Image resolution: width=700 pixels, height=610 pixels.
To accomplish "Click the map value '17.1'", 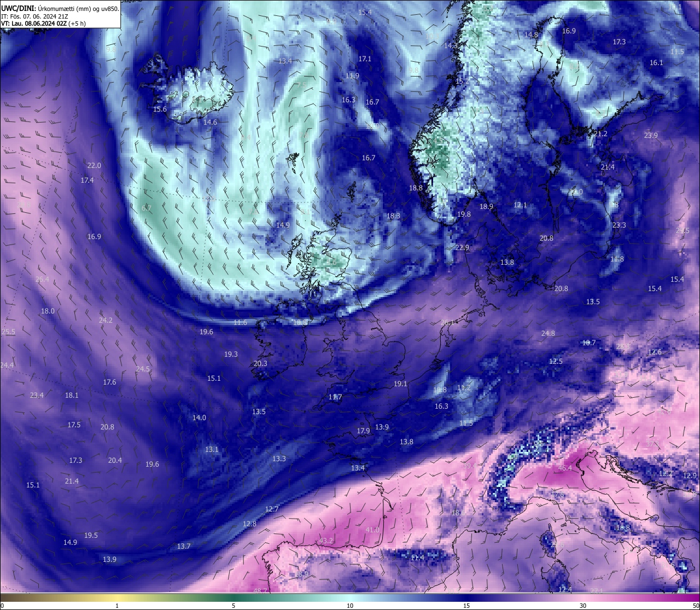I will [x=365, y=59].
